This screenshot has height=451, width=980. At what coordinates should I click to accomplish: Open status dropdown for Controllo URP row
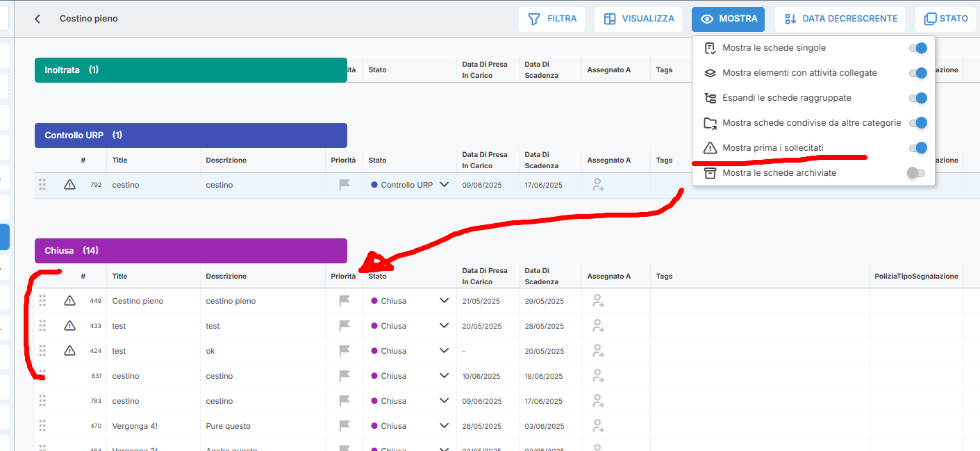(x=444, y=185)
